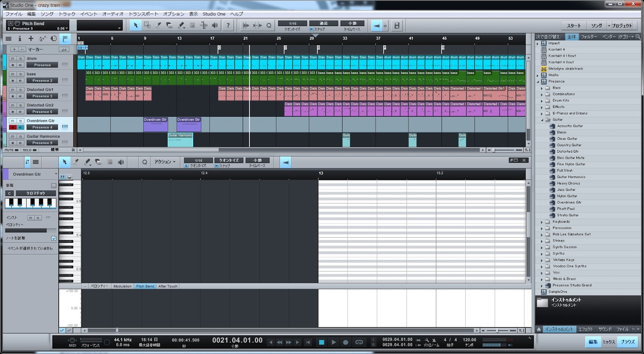
Task: Click the スタート button at top right
Action: [x=574, y=26]
